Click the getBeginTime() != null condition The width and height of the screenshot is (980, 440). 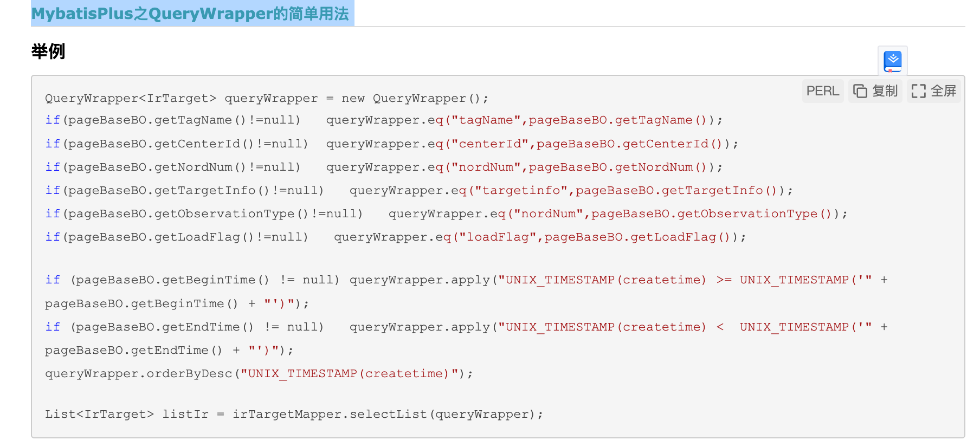pyautogui.click(x=205, y=280)
